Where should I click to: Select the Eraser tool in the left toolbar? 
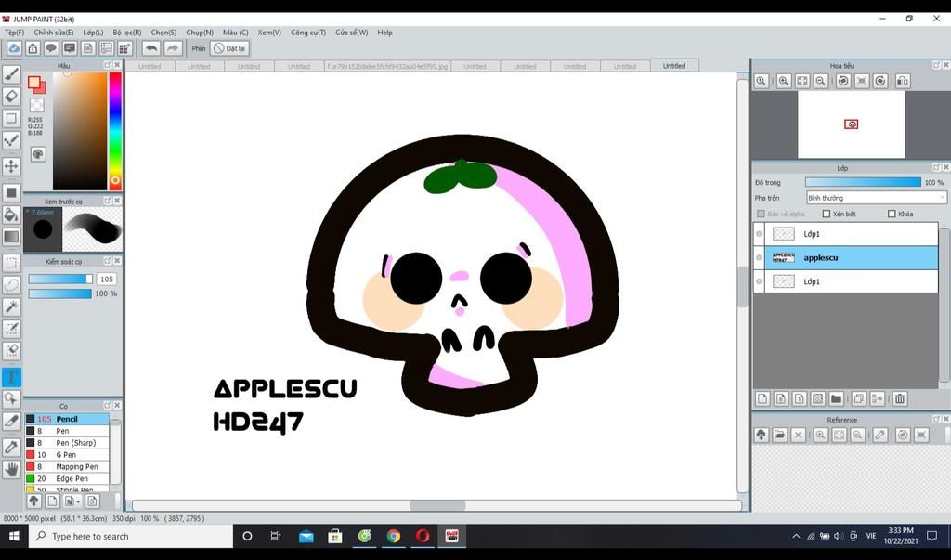point(12,96)
